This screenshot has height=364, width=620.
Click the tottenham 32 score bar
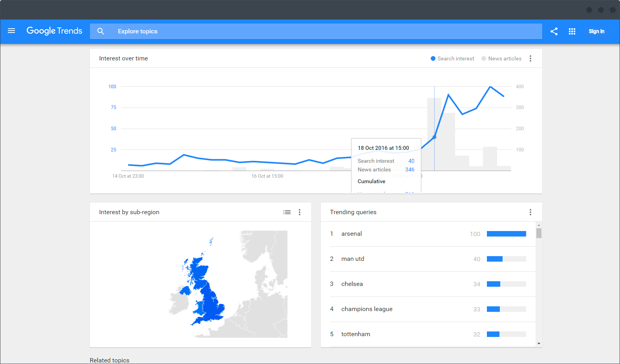pos(507,334)
